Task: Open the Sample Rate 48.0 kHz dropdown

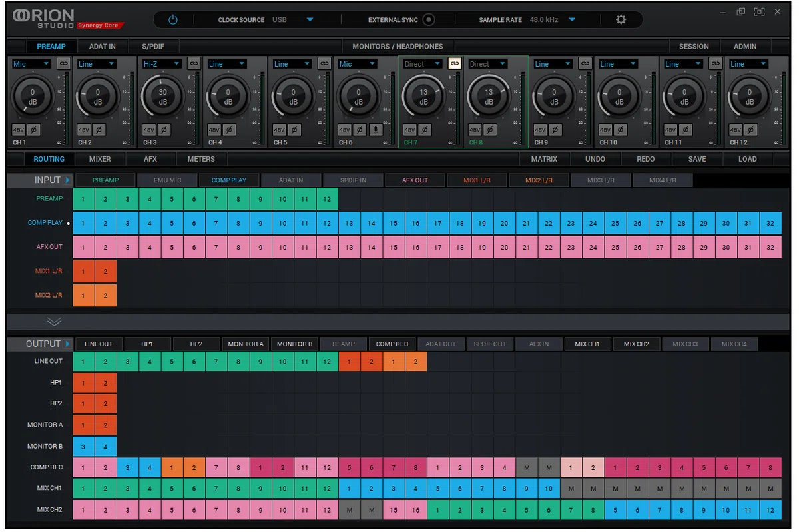Action: coord(553,20)
